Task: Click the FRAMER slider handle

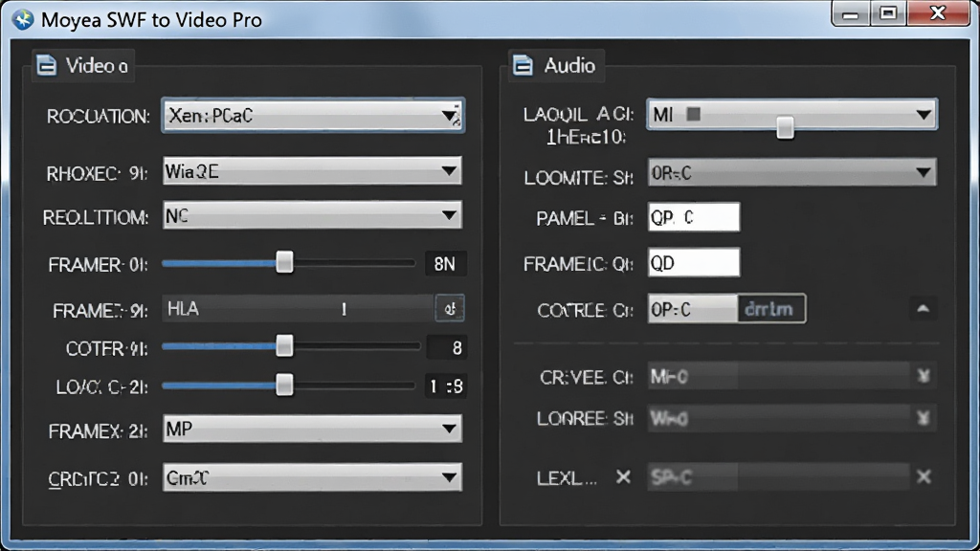Action: pos(284,262)
